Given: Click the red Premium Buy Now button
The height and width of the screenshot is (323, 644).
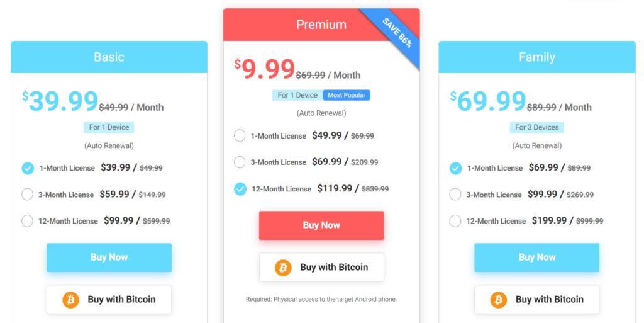Looking at the screenshot, I should click(321, 225).
